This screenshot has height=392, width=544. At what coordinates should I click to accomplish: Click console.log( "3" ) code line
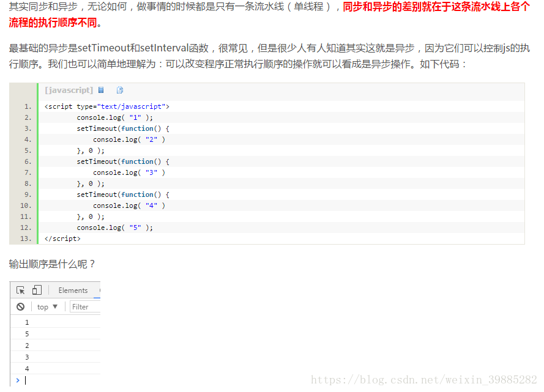tap(129, 172)
